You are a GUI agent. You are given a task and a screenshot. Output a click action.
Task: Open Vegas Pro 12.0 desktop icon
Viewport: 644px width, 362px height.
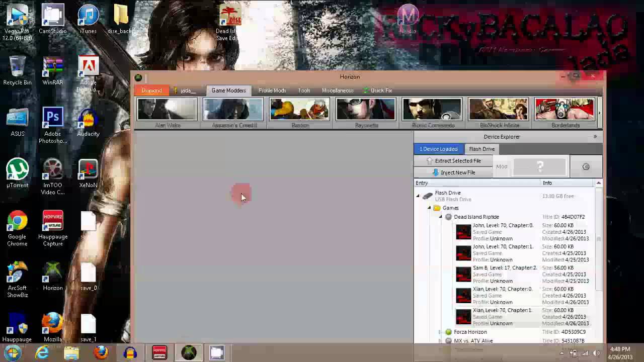[17, 22]
